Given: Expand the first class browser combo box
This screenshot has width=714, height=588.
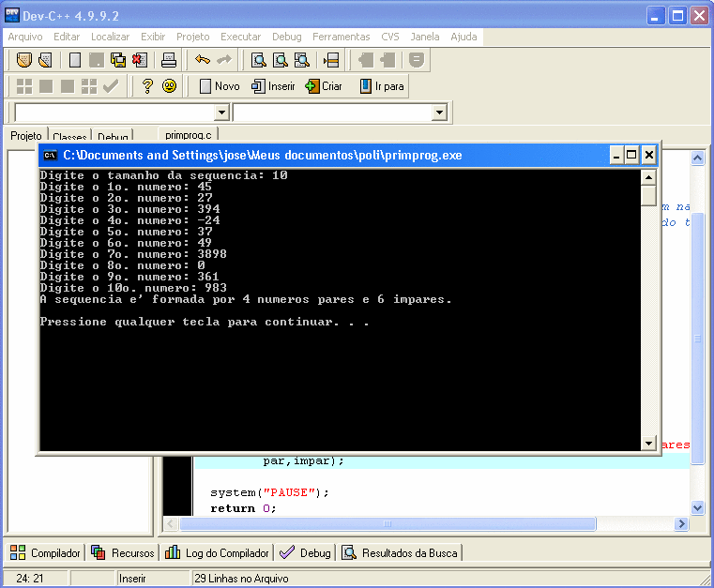Looking at the screenshot, I should 221,113.
